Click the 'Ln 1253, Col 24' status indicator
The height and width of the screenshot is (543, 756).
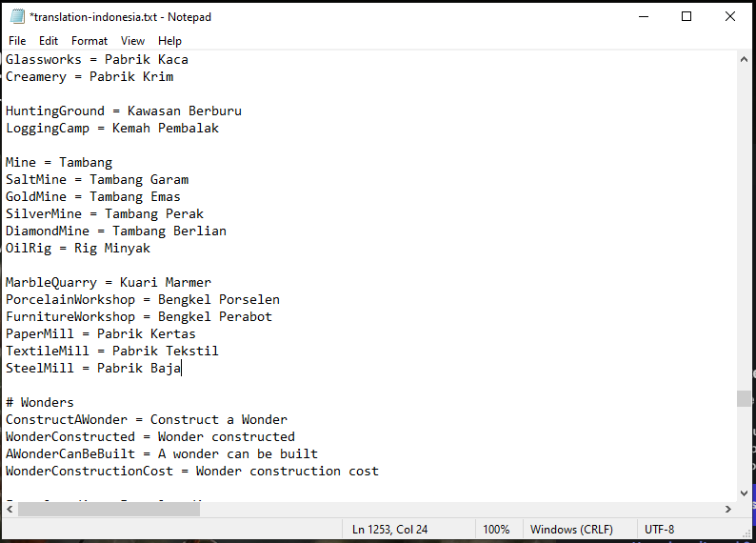click(x=389, y=530)
